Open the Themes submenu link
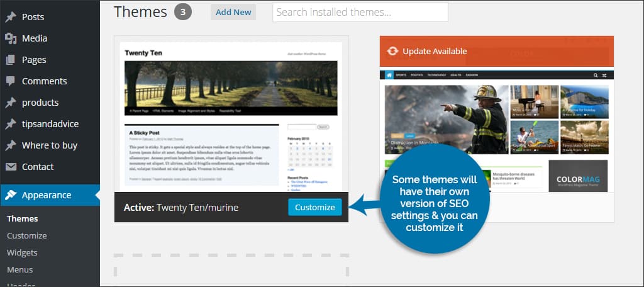This screenshot has height=287, width=644. click(23, 219)
